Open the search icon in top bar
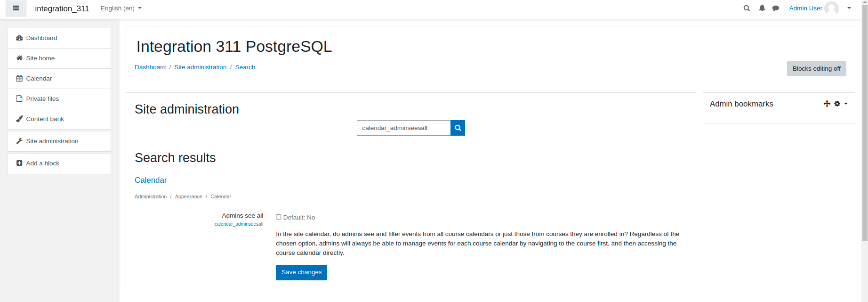 pyautogui.click(x=747, y=8)
